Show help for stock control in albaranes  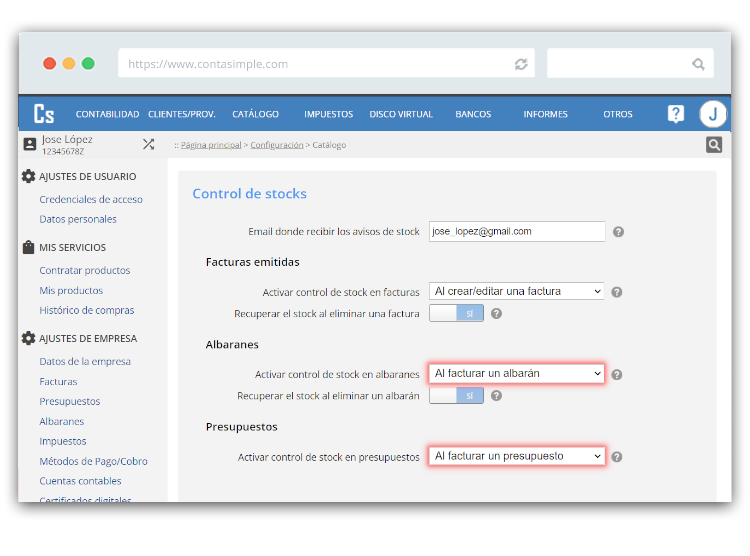[617, 375]
